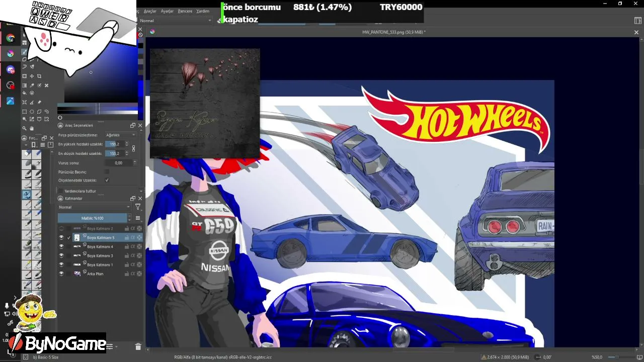Open Google Chrome from the taskbar

pos(11,38)
